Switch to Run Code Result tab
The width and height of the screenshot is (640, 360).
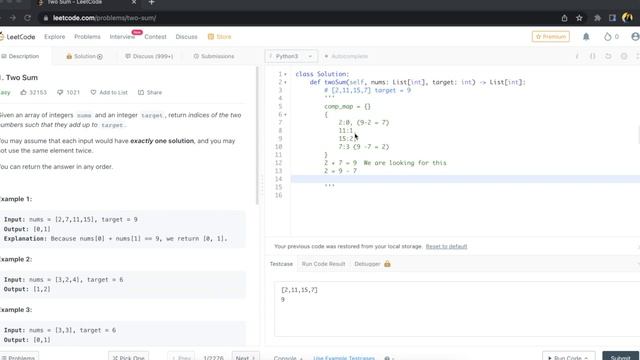pos(323,264)
